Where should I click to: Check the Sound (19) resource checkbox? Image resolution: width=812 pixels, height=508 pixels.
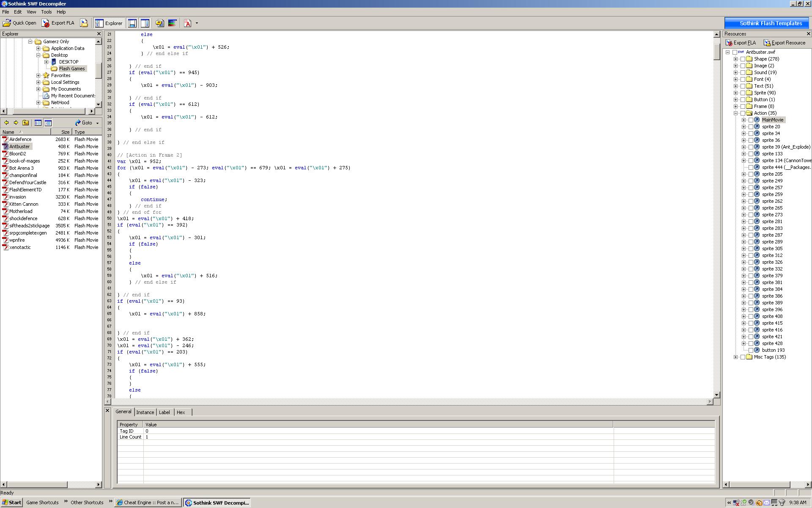[743, 72]
